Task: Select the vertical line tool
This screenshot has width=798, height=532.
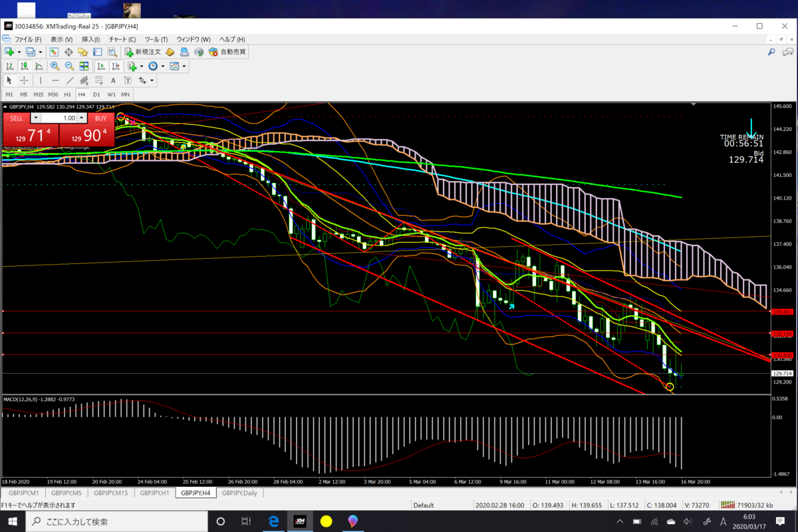Action: [41, 80]
